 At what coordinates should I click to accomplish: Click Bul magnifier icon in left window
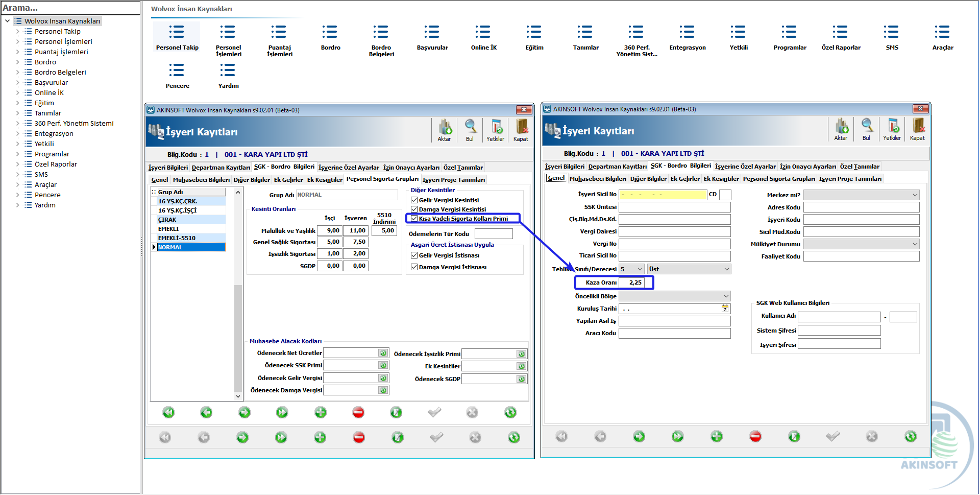(470, 130)
